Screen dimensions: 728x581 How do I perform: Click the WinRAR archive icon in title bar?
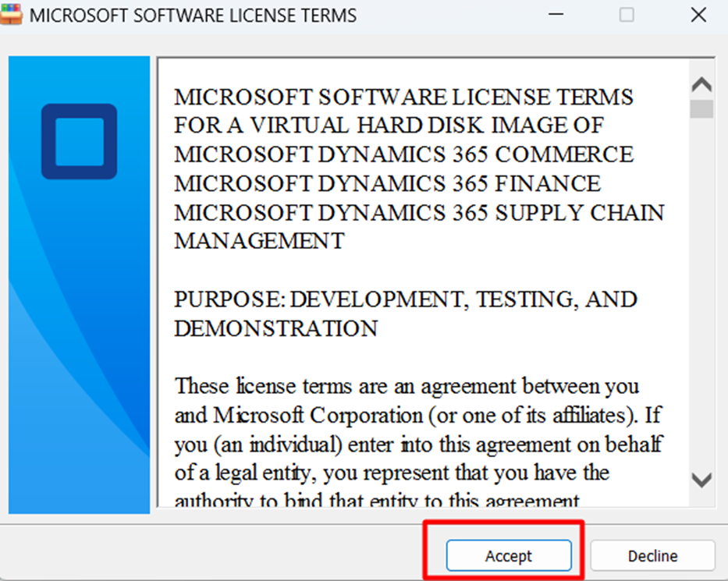[11, 14]
